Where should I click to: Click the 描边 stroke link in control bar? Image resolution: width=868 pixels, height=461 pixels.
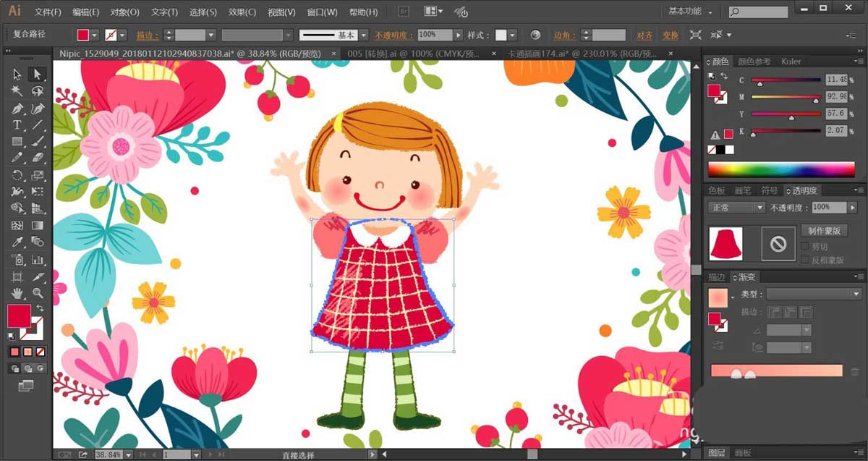pyautogui.click(x=148, y=35)
